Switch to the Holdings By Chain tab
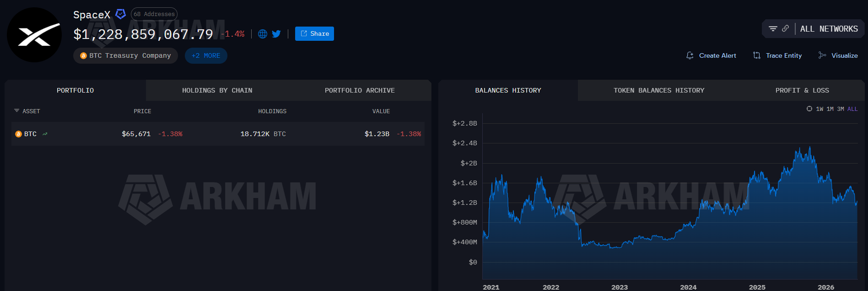This screenshot has height=291, width=868. pos(217,90)
